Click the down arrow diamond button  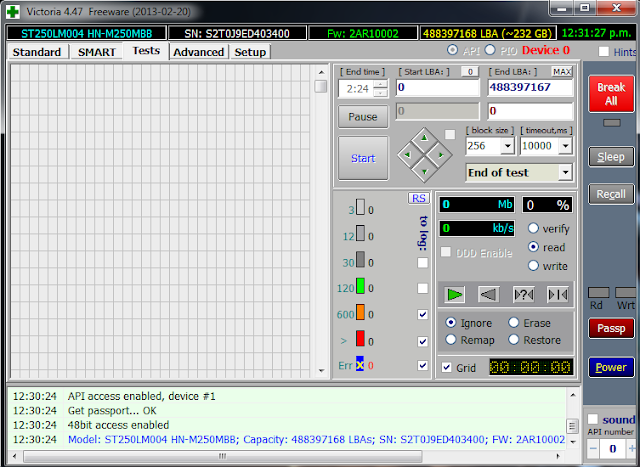click(424, 172)
